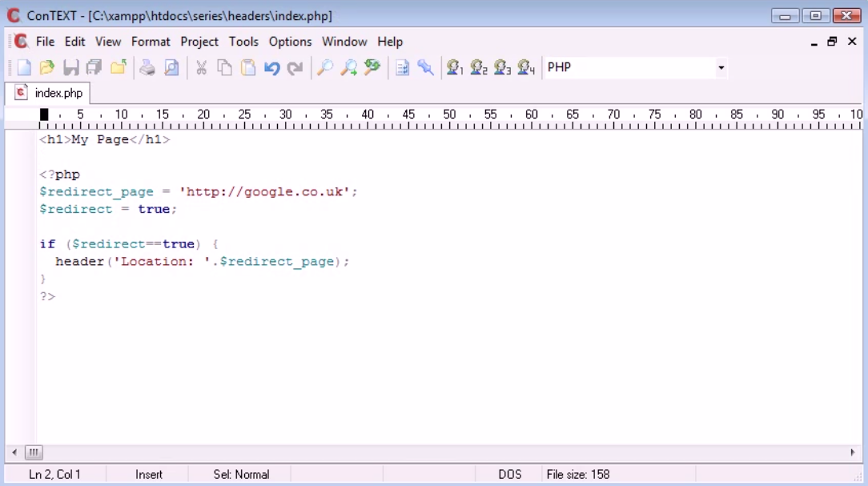868x486 pixels.
Task: Expand the PHP highlighter dropdown arrow
Action: tap(721, 67)
